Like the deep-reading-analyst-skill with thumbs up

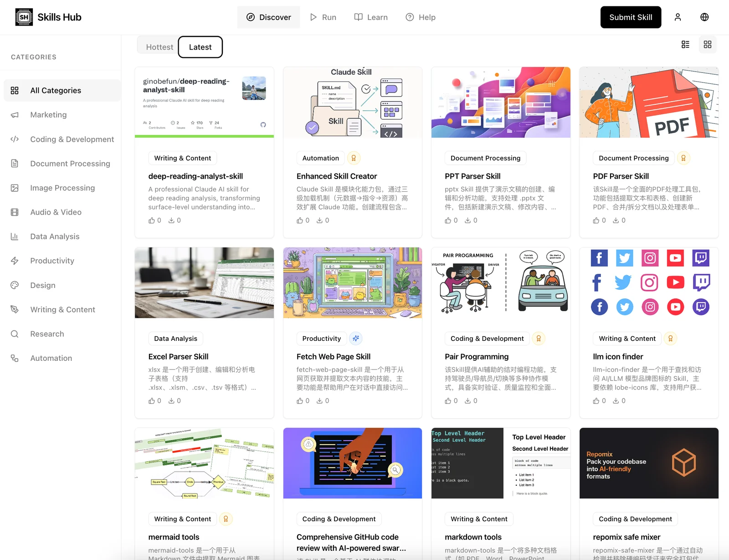click(152, 221)
